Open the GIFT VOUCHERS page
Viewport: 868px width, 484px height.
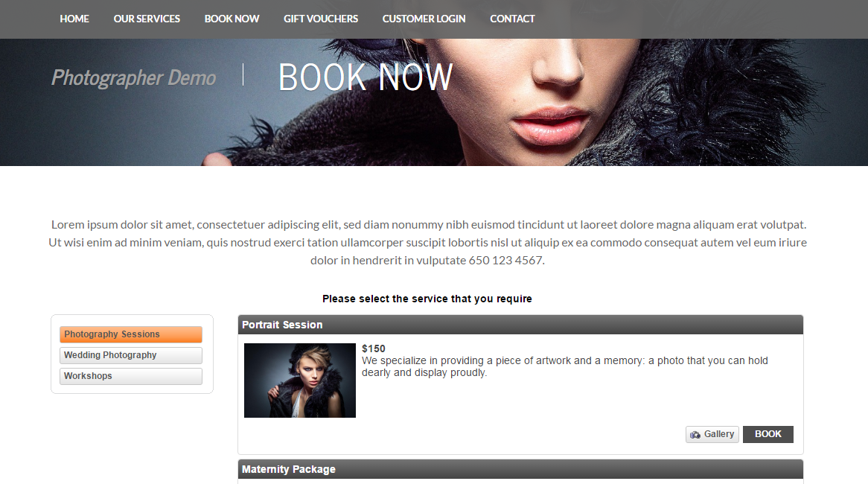tap(321, 19)
